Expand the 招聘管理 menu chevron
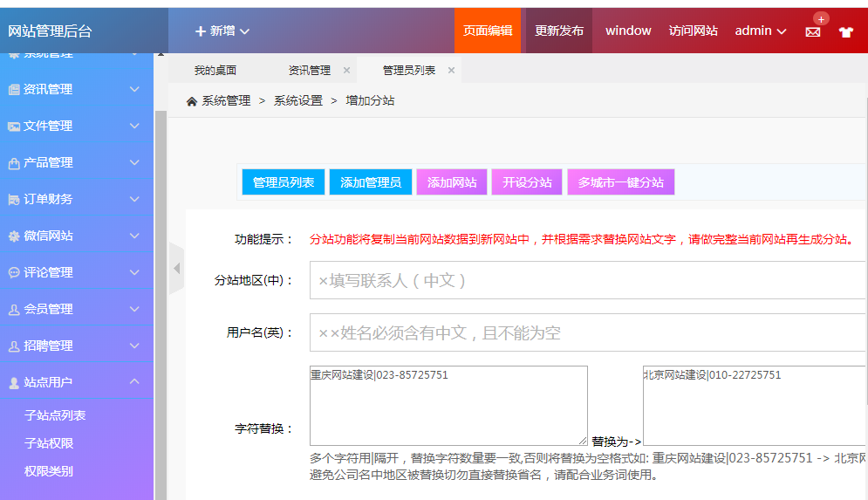Screen dimensions: 868x500 click(x=134, y=345)
